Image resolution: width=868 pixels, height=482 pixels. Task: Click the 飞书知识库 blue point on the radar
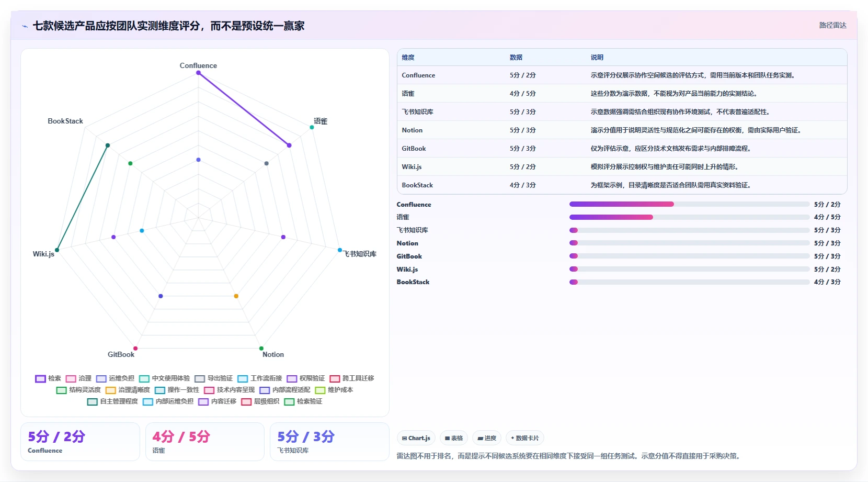(340, 250)
